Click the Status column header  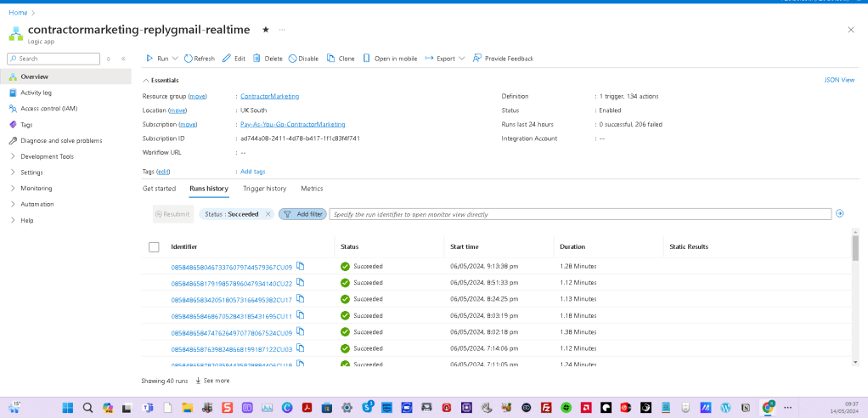pyautogui.click(x=349, y=247)
